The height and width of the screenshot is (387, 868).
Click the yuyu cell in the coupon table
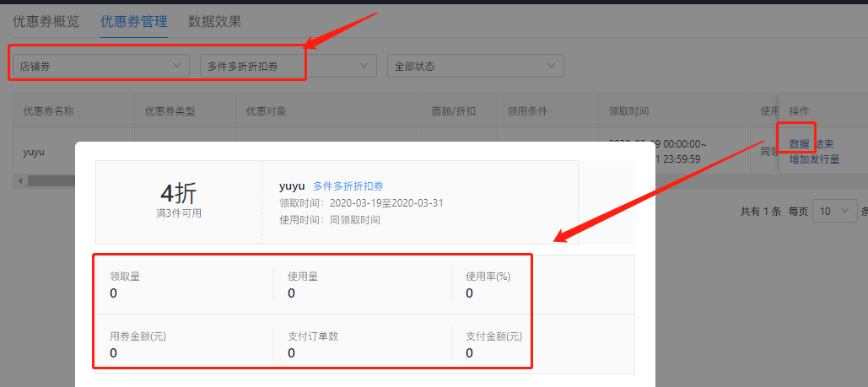click(34, 153)
